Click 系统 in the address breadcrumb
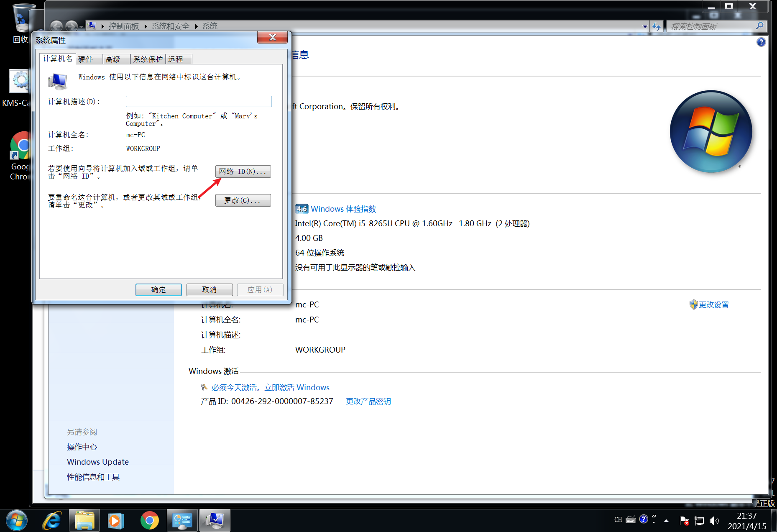Viewport: 777px width, 532px height. pos(210,26)
